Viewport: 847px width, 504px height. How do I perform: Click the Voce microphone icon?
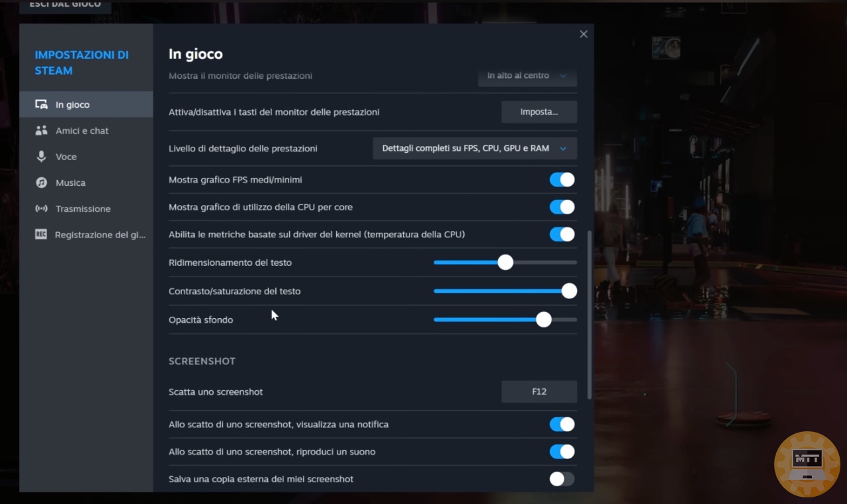[x=41, y=157]
